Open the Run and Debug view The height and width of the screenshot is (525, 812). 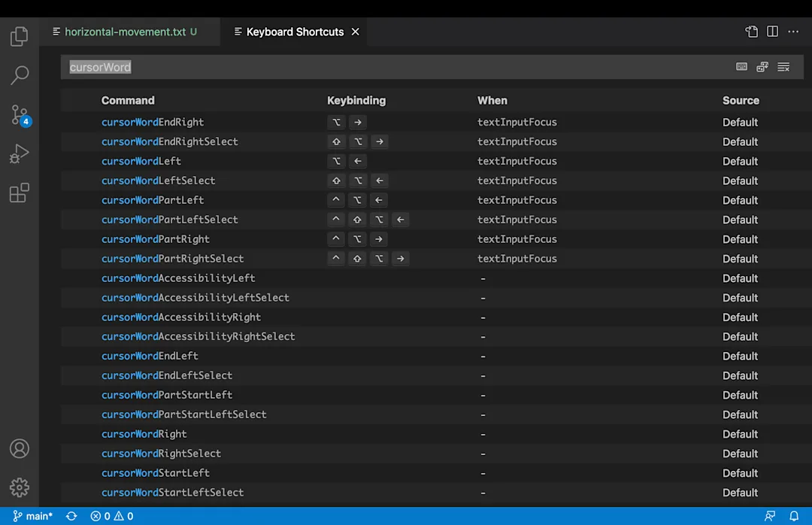pyautogui.click(x=19, y=153)
